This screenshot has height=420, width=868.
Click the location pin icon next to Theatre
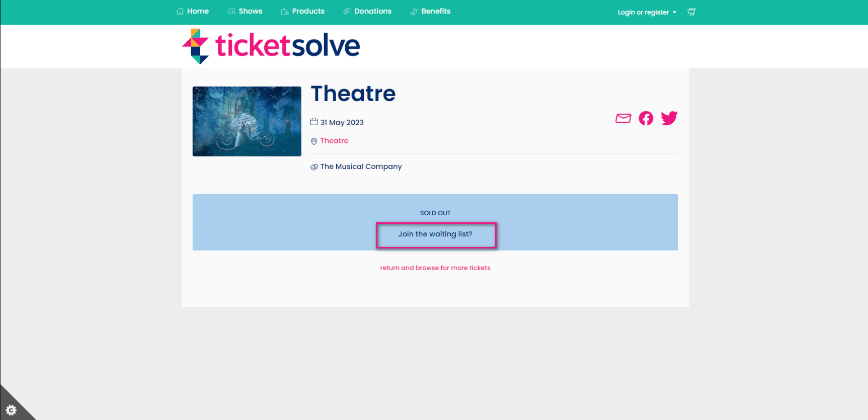tap(314, 141)
